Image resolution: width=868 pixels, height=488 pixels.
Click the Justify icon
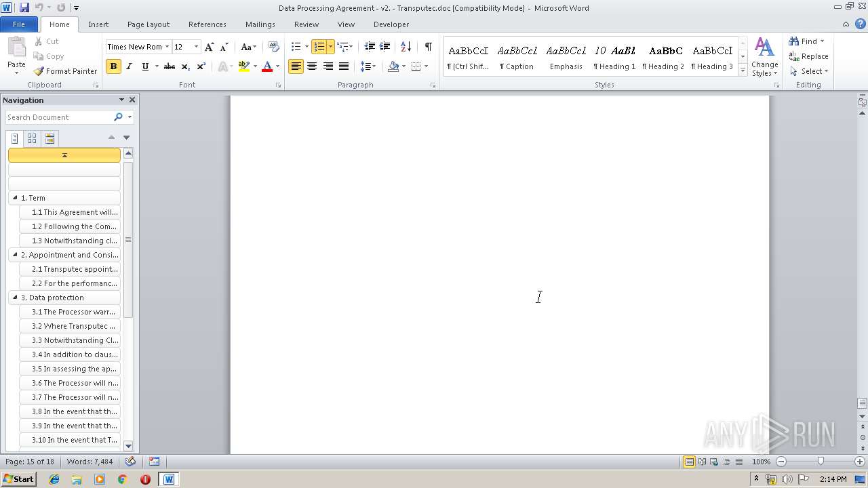(x=344, y=66)
